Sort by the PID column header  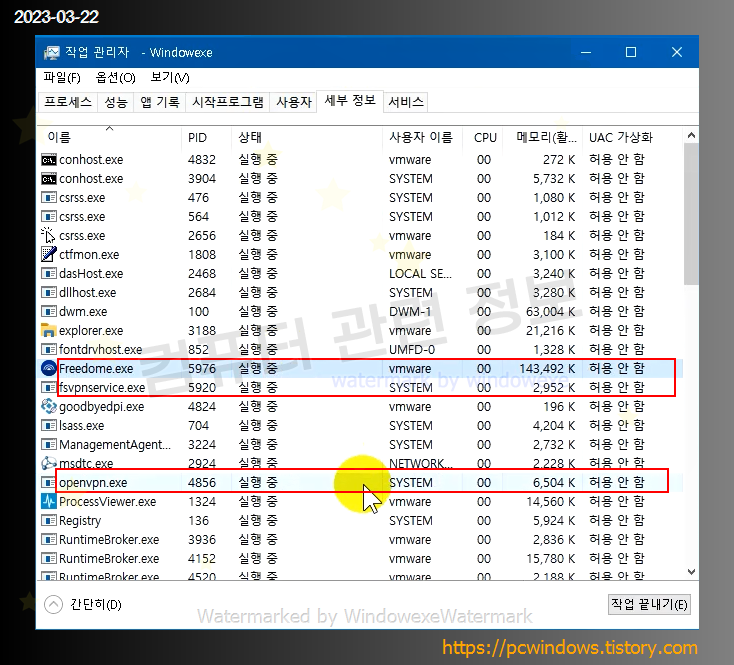coord(206,138)
